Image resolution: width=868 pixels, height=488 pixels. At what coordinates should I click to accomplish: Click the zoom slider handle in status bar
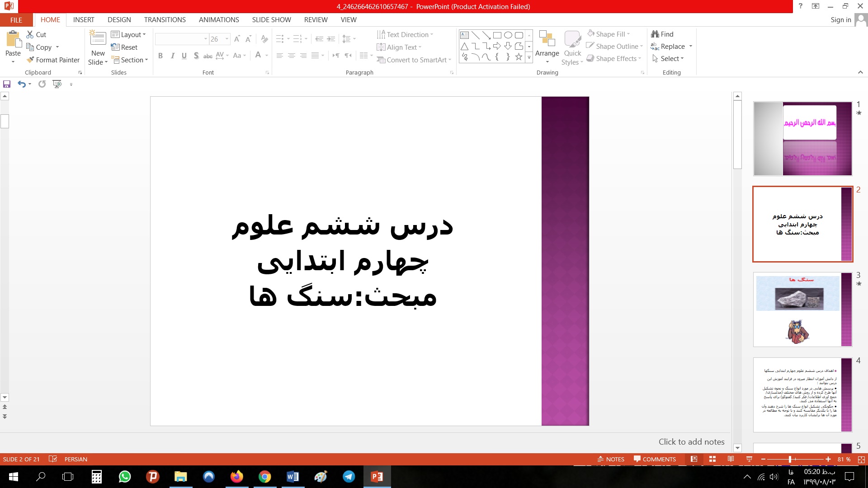(790, 459)
